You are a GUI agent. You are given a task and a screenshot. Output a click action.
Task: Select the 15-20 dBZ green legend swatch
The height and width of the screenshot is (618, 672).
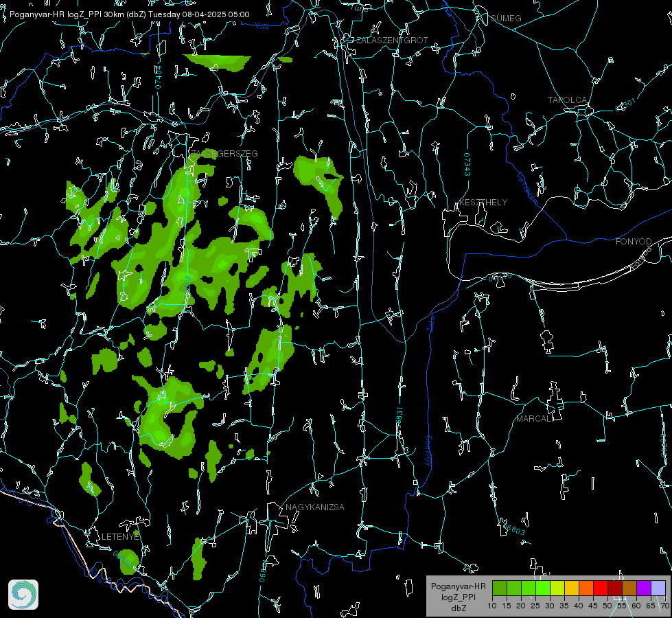click(x=514, y=588)
